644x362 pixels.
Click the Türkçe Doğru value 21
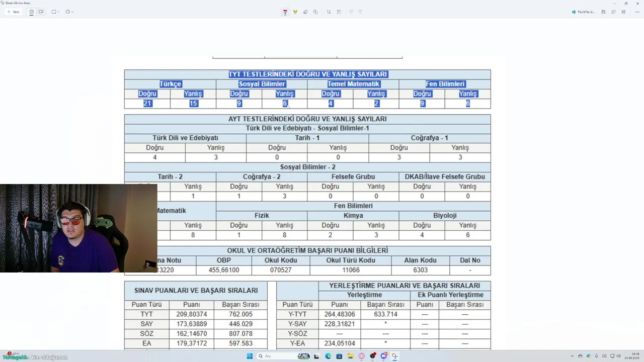[x=147, y=104]
